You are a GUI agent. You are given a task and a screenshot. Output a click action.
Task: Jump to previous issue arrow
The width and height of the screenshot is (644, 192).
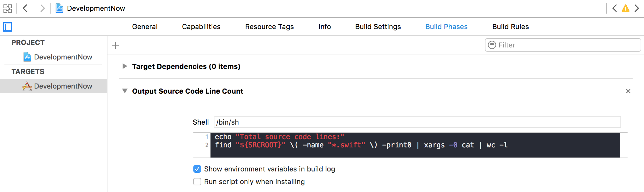[615, 8]
